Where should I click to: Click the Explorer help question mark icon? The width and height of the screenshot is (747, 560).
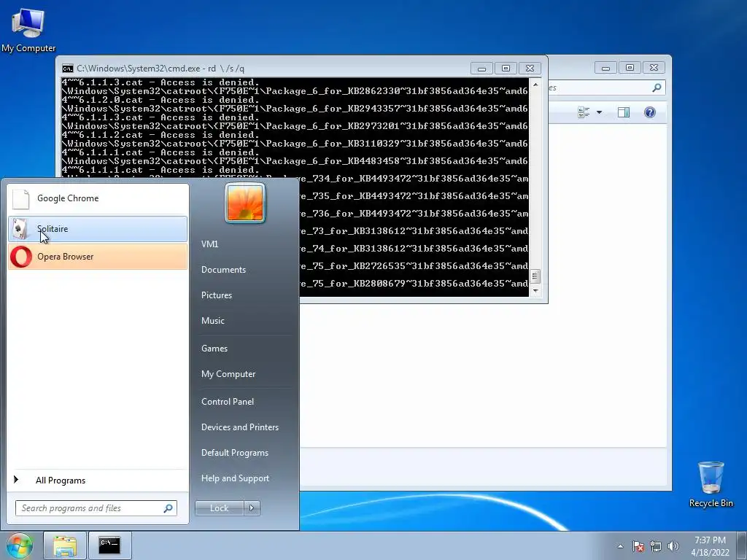click(650, 112)
